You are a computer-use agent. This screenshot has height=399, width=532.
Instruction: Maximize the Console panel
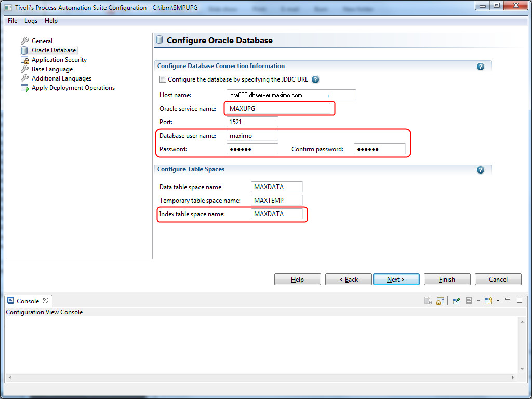point(520,300)
